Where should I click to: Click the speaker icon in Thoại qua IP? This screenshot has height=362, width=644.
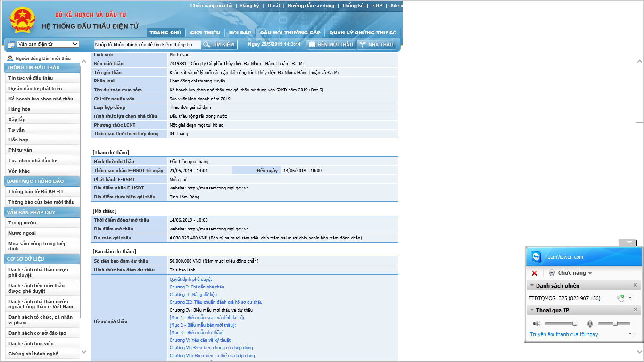pyautogui.click(x=537, y=323)
